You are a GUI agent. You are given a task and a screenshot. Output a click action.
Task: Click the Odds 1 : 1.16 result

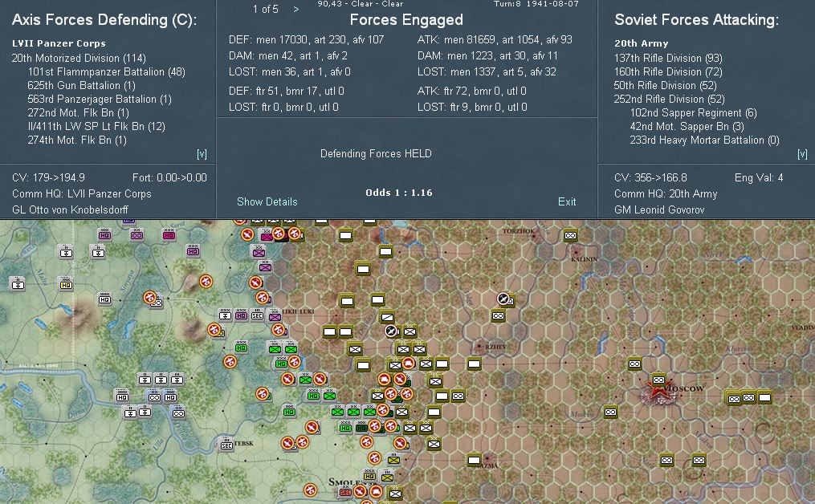[x=398, y=193]
